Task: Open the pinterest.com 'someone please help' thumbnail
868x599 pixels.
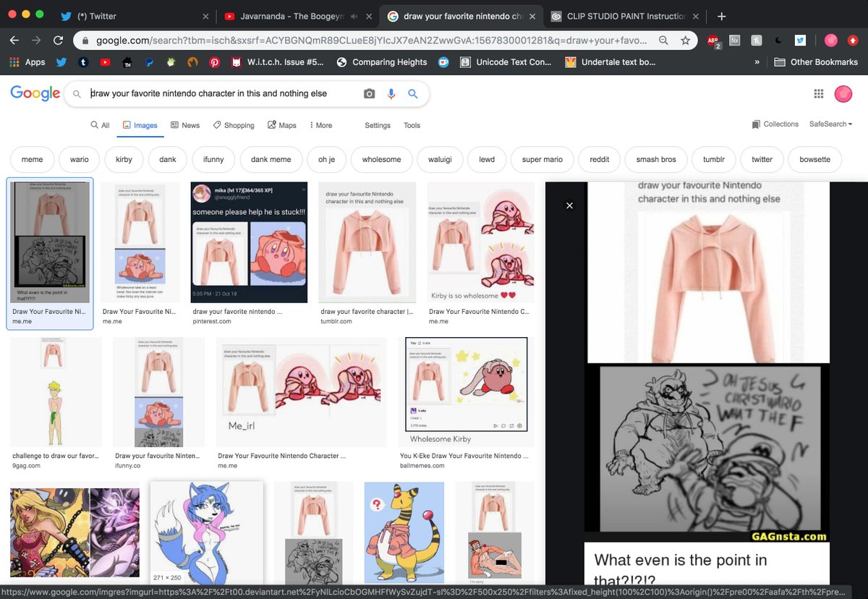Action: [x=249, y=242]
